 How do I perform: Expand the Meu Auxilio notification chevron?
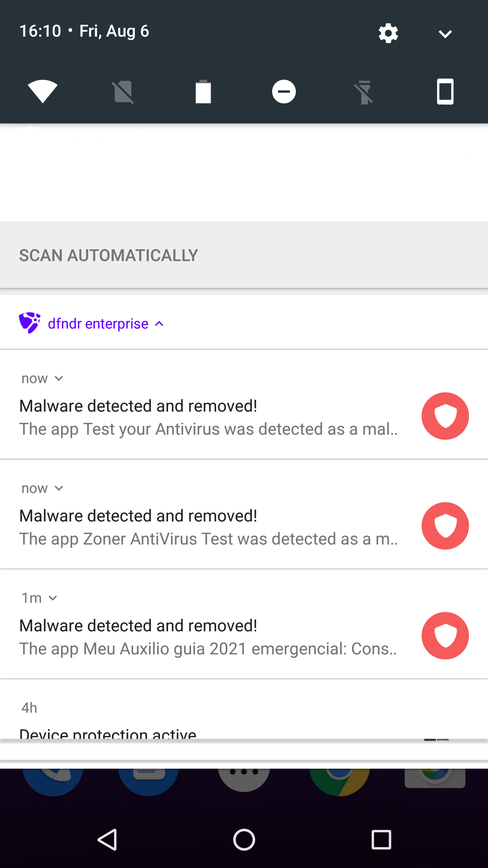click(x=53, y=598)
